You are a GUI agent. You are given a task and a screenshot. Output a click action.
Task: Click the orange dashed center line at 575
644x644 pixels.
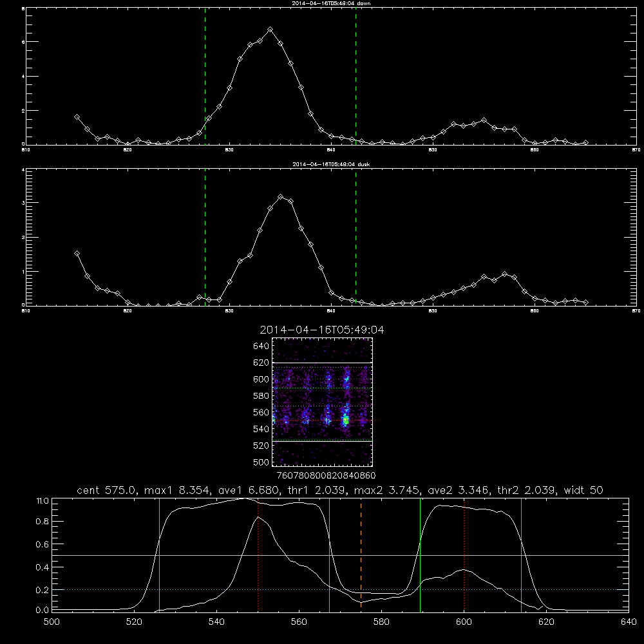(361, 554)
